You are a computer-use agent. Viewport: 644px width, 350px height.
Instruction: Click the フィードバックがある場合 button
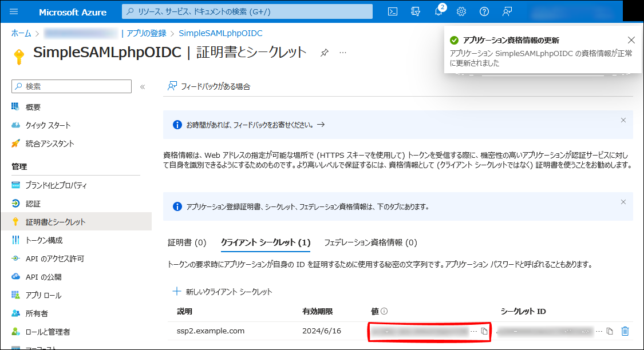(209, 86)
